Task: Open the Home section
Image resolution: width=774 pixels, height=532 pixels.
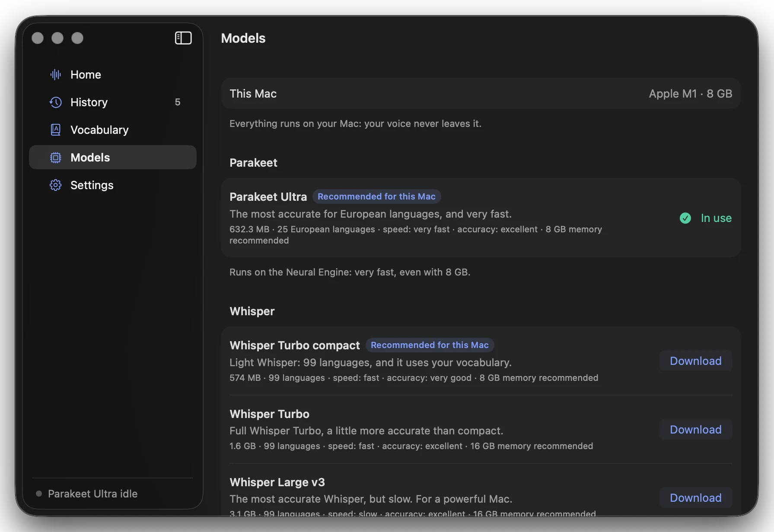Action: [x=113, y=75]
